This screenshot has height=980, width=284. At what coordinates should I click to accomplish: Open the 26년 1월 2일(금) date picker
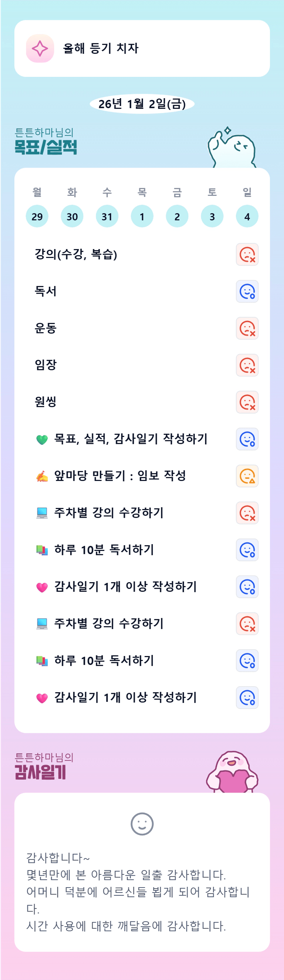[x=142, y=104]
